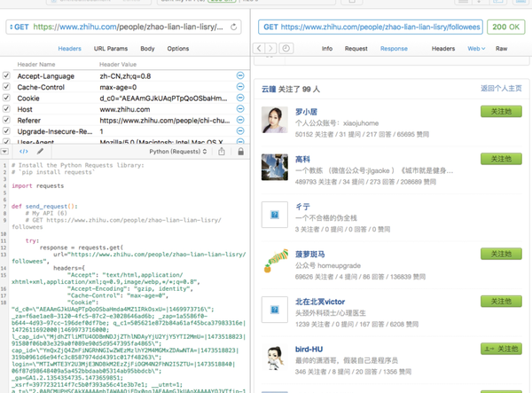532x393 pixels.
Task: Disable the Host header checkbox
Action: pos(7,108)
